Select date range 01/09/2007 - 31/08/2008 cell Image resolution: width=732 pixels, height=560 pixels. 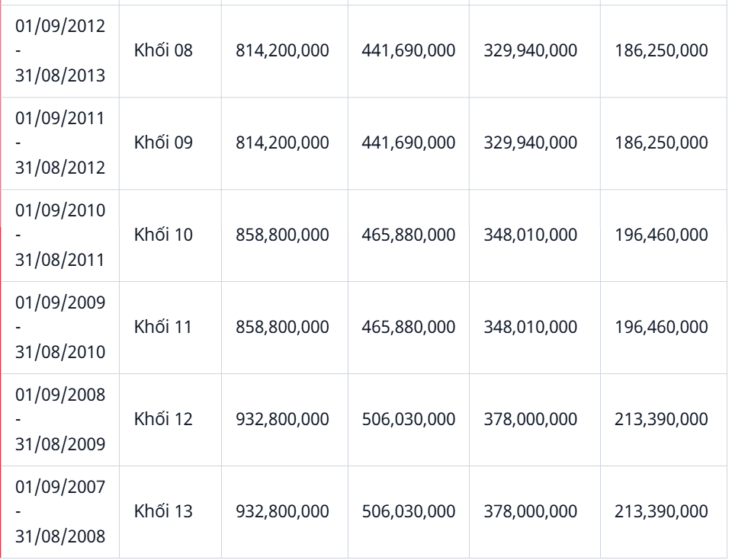click(60, 511)
